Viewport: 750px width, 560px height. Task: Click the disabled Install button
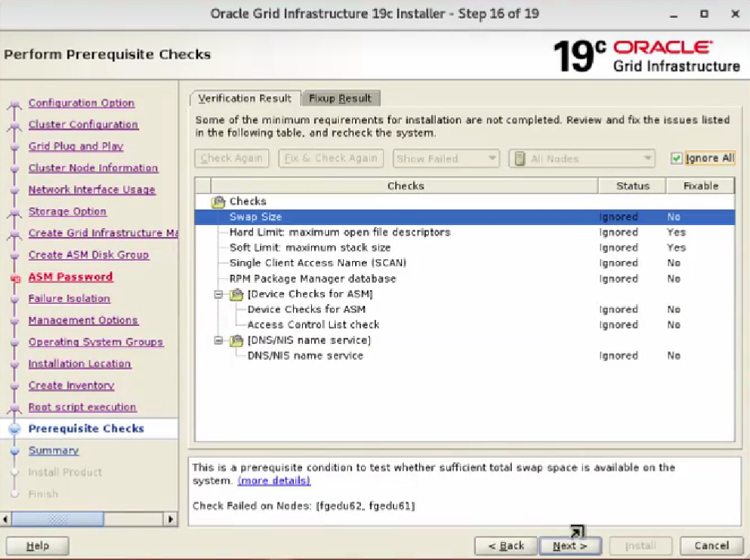tap(640, 546)
